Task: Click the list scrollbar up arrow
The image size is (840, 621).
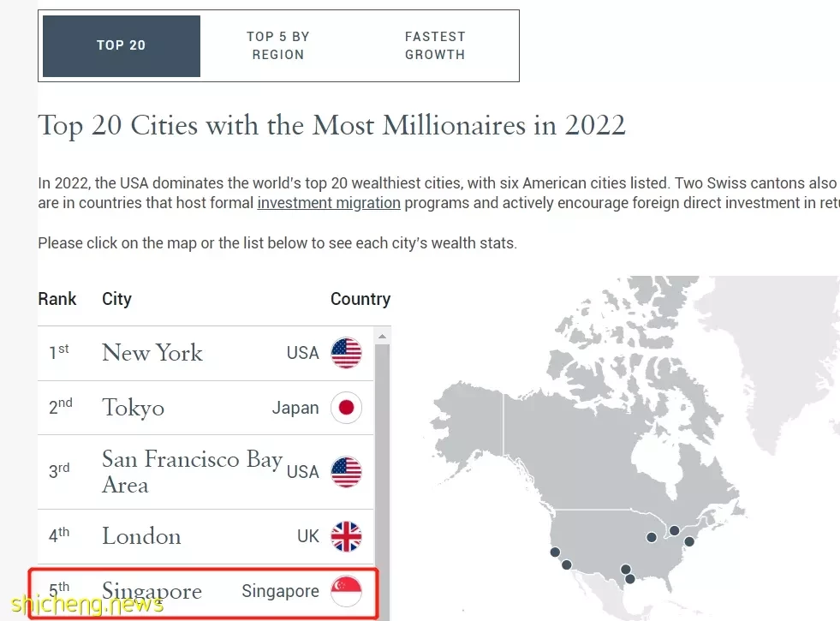Action: [382, 337]
